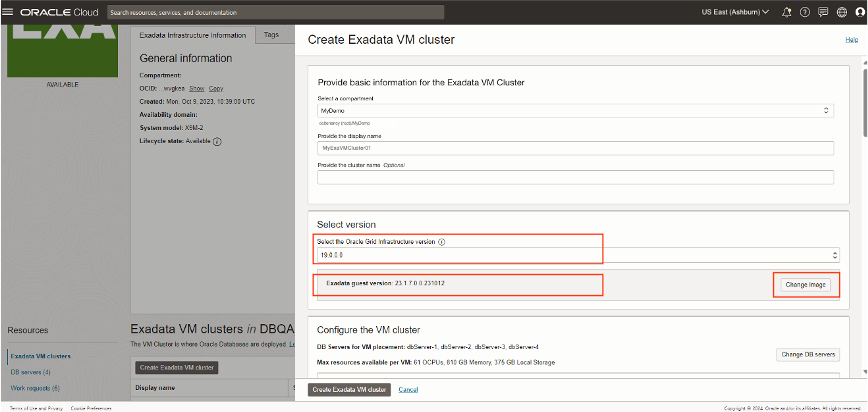This screenshot has height=412, width=868.
Task: Select DB servers (4) in Resources
Action: coord(31,372)
